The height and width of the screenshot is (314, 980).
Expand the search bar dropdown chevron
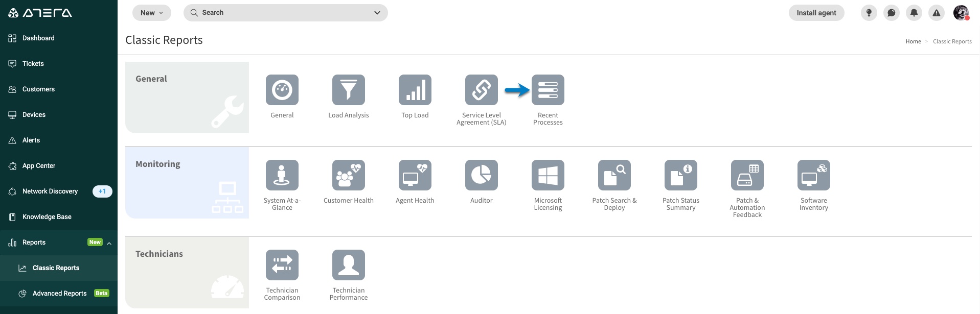(x=377, y=13)
